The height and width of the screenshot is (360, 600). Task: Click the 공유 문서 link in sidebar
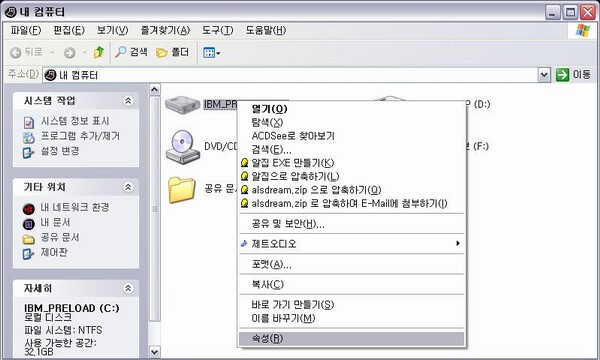pyautogui.click(x=60, y=237)
